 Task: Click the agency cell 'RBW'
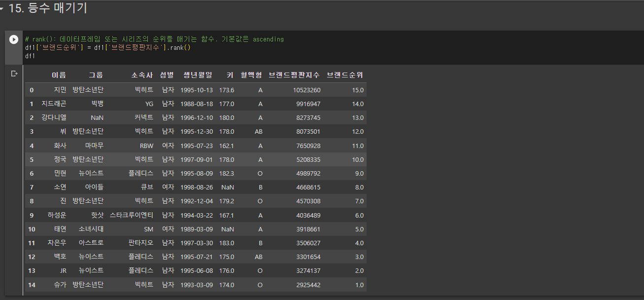tap(146, 146)
